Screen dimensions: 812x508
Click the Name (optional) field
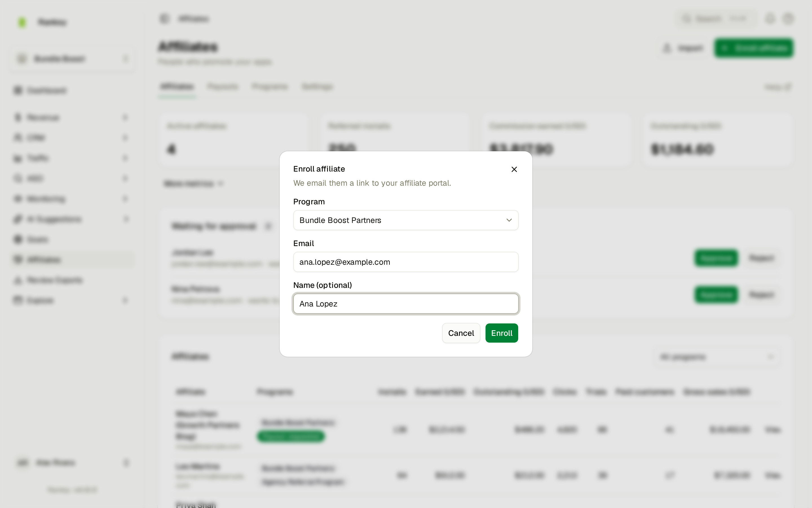tap(406, 304)
